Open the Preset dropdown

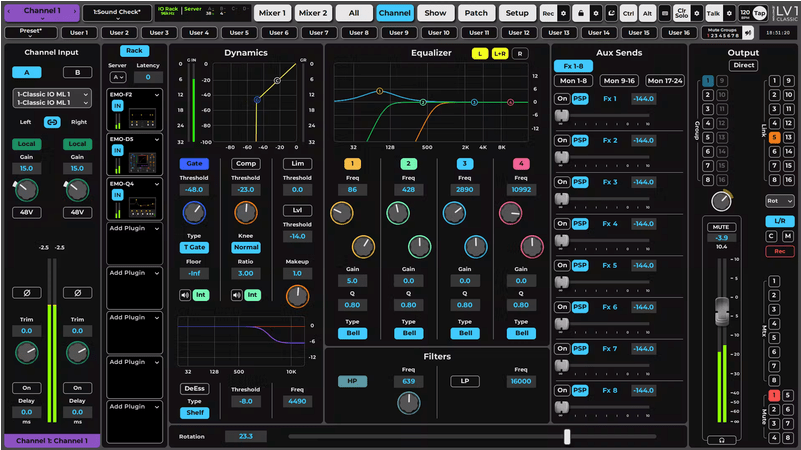point(31,32)
